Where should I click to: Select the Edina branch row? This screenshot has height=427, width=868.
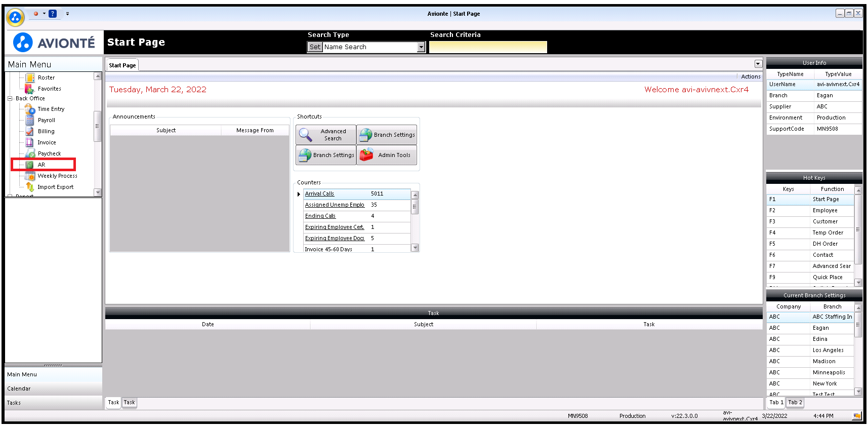click(810, 339)
